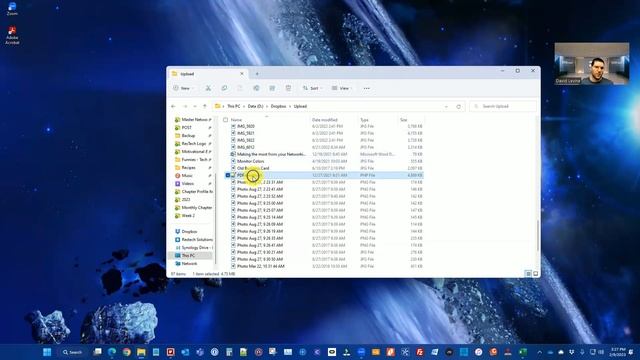Viewport: 640px width, 360px height.
Task: Click the Copy icon in toolbar
Action: coord(224,88)
